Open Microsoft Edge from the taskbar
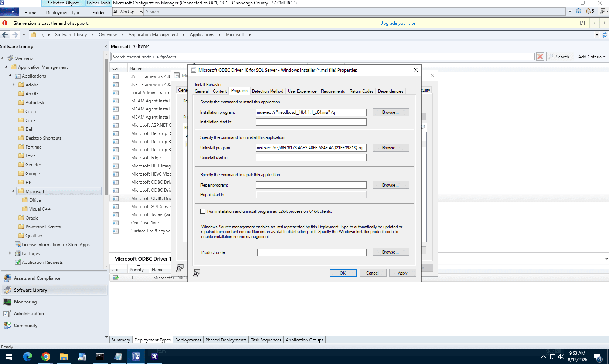Viewport: 609px width, 364px height. tap(28, 357)
